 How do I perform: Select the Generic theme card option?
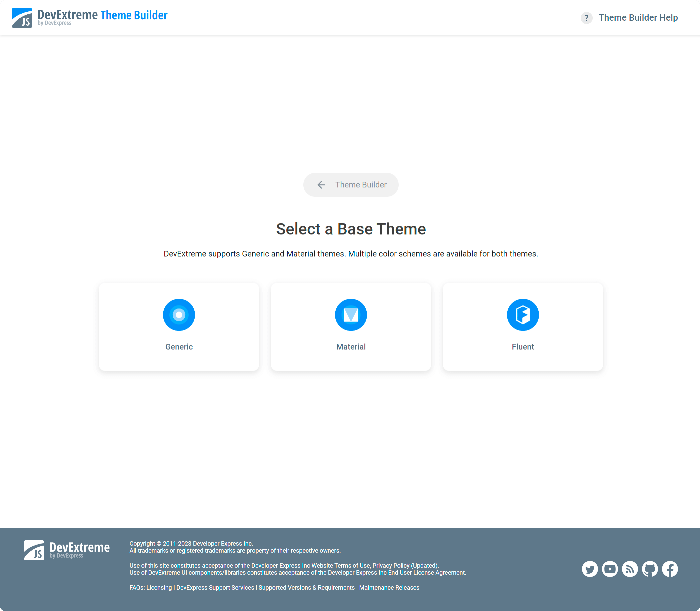(179, 326)
